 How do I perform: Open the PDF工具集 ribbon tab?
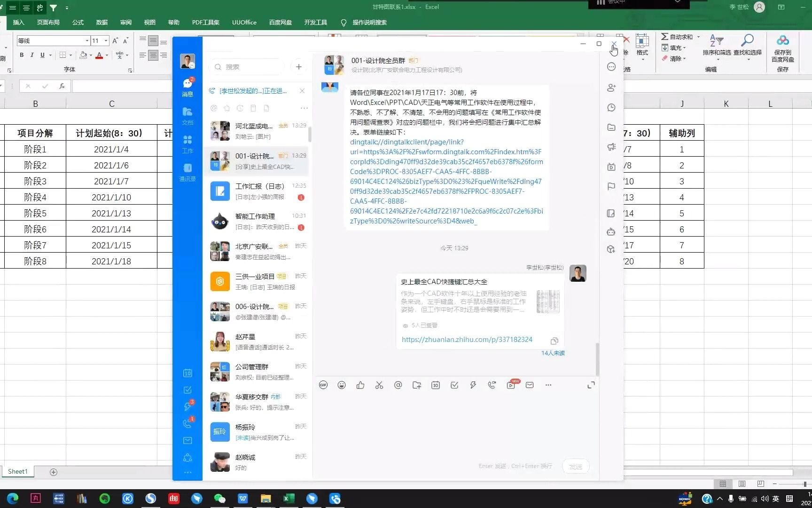tap(206, 22)
